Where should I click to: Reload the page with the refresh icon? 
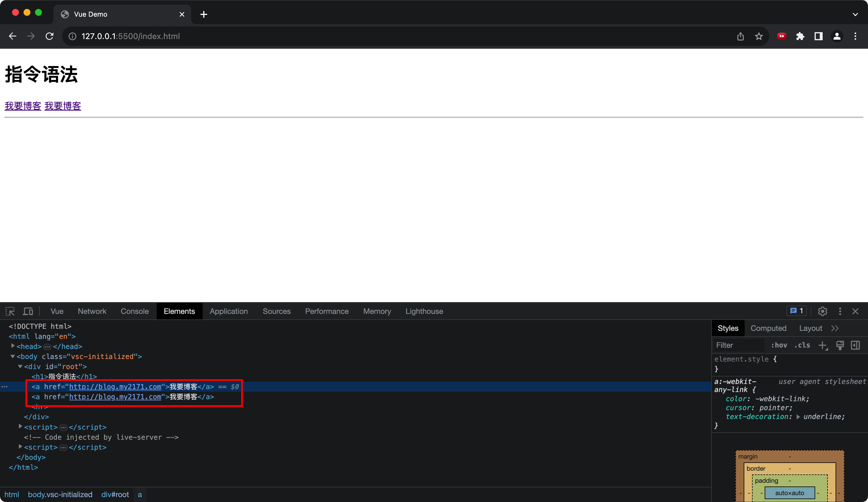point(50,36)
